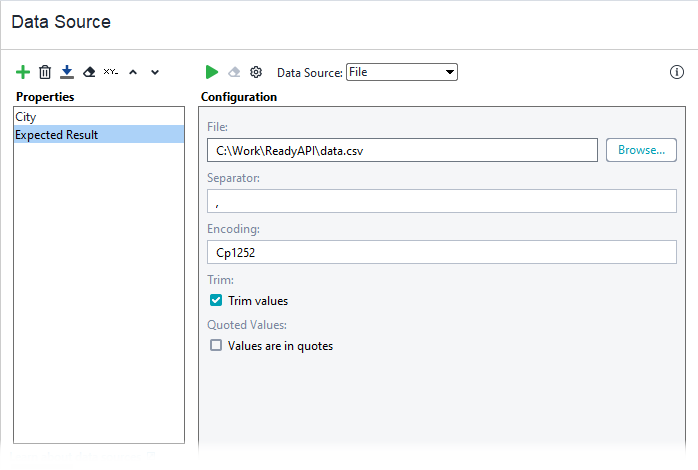Delete selected property with trash icon
698x470 pixels.
point(45,72)
